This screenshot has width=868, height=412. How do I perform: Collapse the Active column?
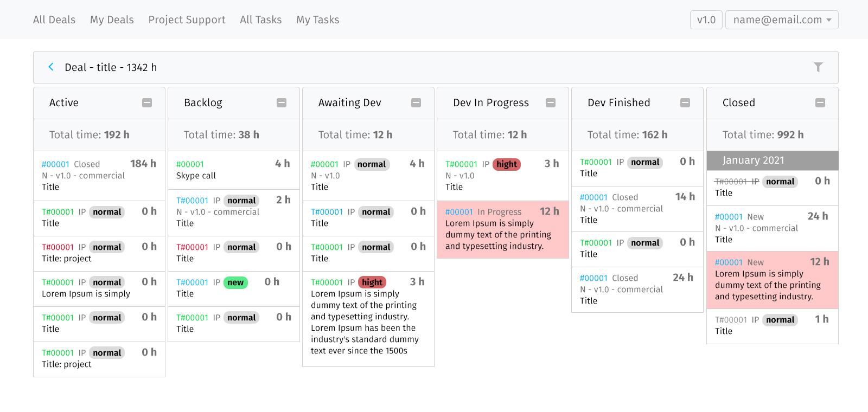point(147,103)
